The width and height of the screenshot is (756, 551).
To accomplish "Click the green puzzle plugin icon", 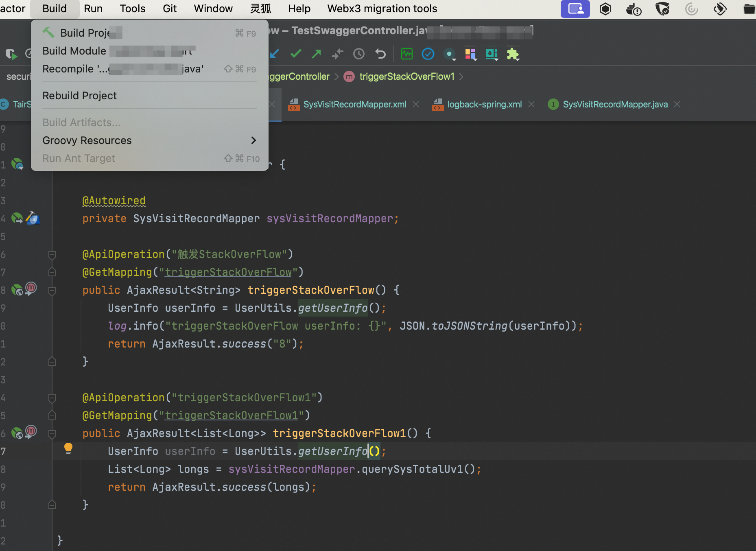I will (513, 54).
